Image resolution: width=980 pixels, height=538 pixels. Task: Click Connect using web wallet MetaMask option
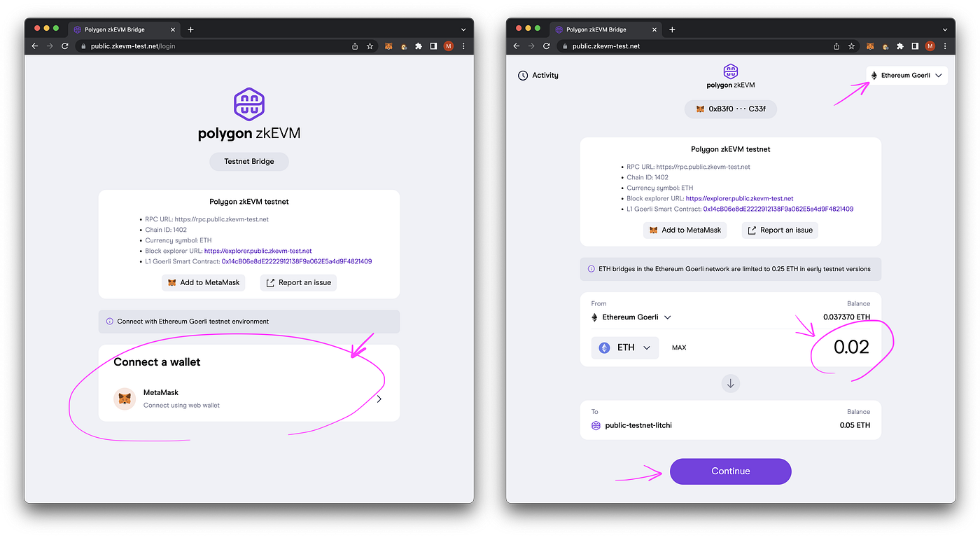(249, 399)
